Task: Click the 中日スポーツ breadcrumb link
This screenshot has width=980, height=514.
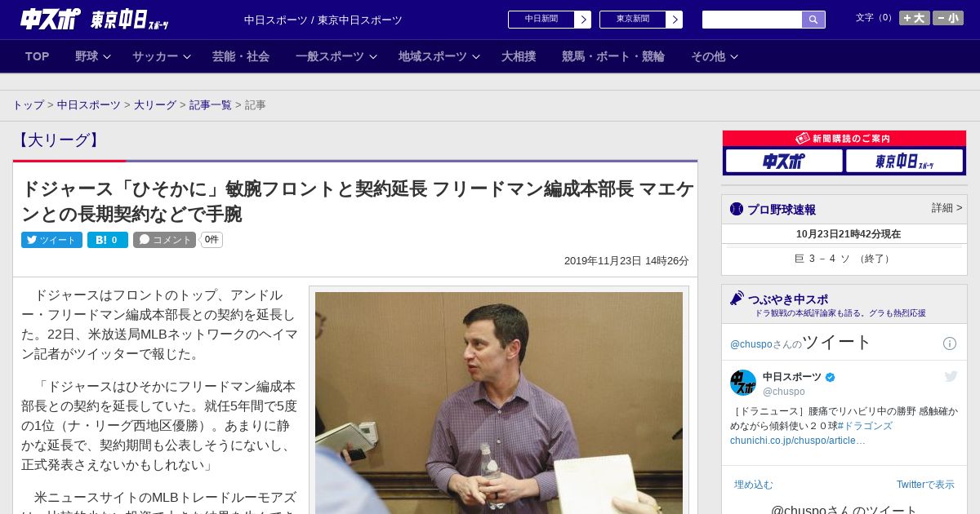Action: coord(89,105)
